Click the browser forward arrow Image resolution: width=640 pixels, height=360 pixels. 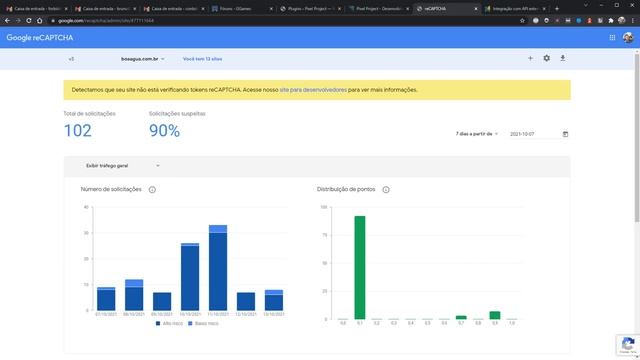(x=18, y=20)
